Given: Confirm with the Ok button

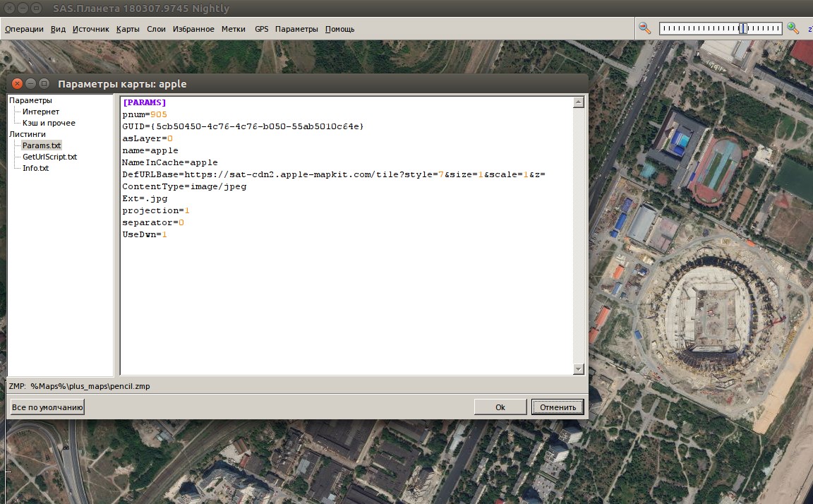Looking at the screenshot, I should pyautogui.click(x=500, y=407).
